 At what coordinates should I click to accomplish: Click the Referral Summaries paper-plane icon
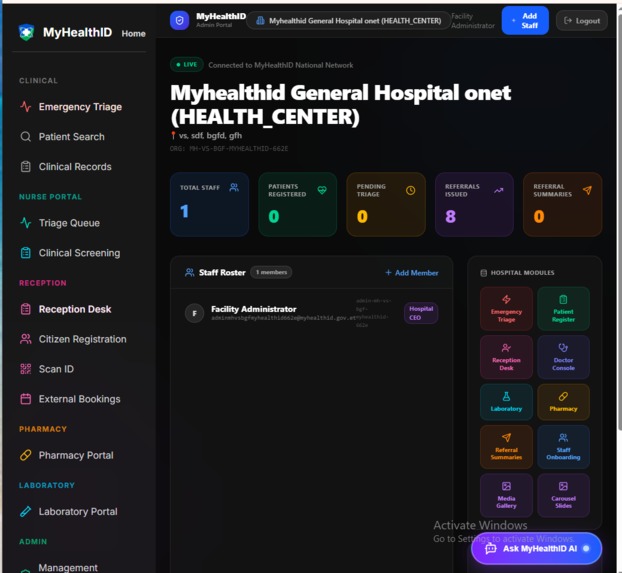pyautogui.click(x=587, y=190)
